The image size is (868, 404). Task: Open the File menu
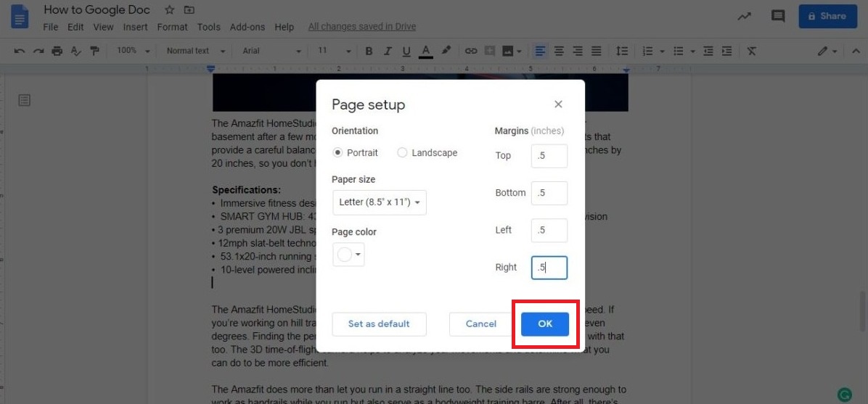50,27
